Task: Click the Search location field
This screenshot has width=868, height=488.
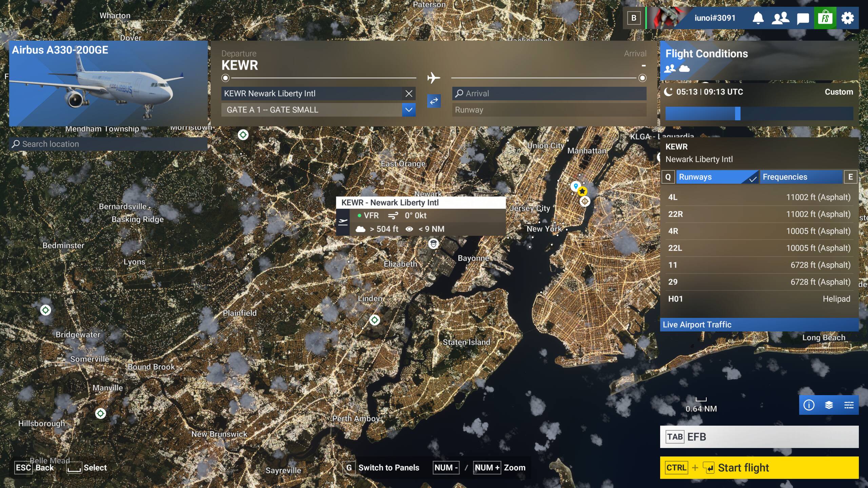Action: pos(108,144)
